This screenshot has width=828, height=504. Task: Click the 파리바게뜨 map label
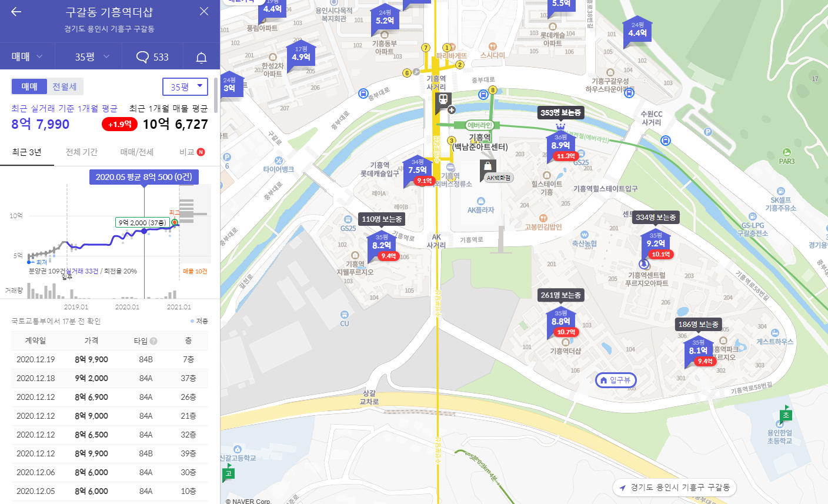pyautogui.click(x=451, y=56)
